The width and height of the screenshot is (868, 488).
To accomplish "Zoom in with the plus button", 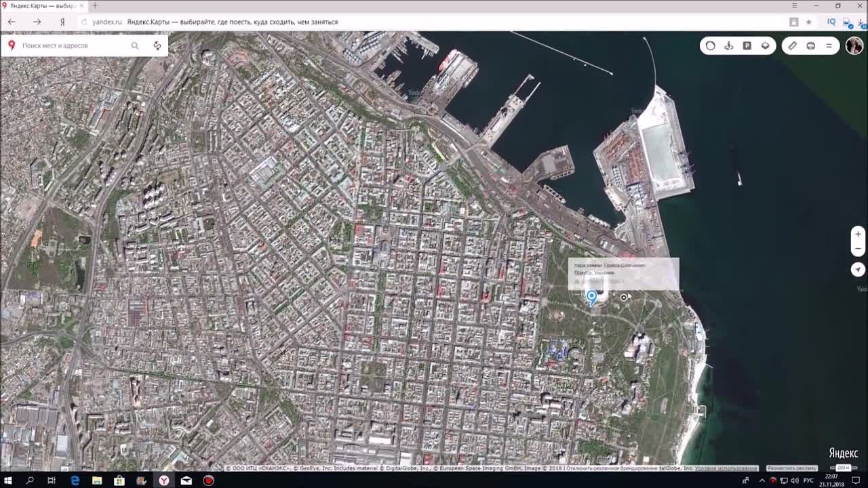I will (x=858, y=234).
